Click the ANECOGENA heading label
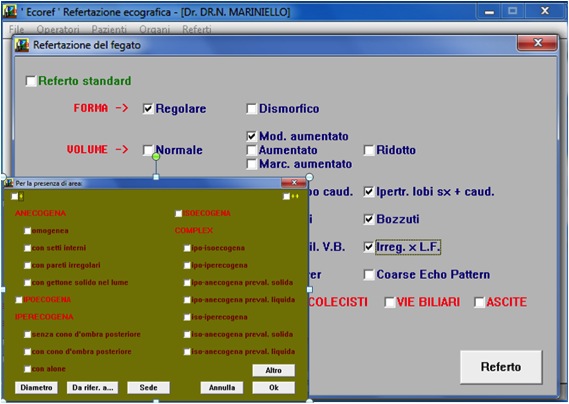Viewport: 569px width, 404px height. tap(41, 213)
